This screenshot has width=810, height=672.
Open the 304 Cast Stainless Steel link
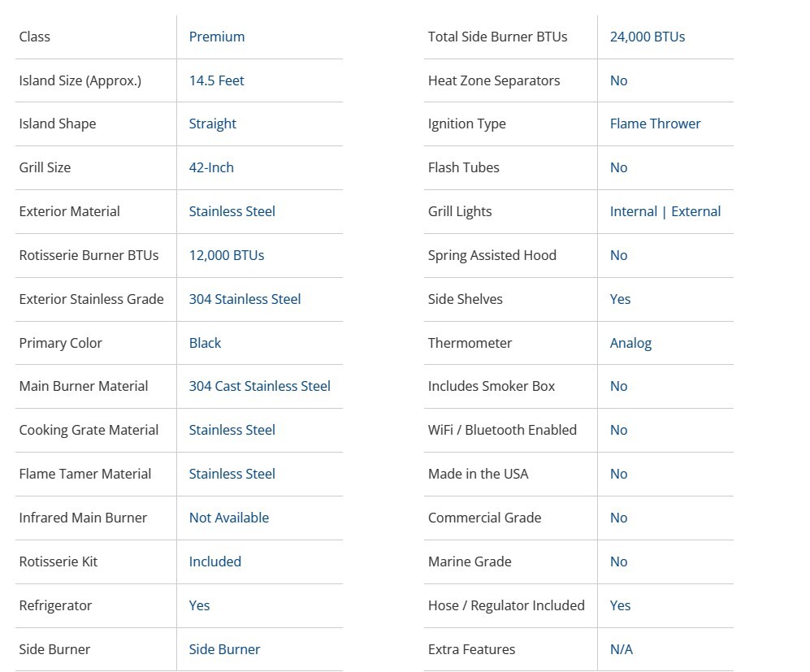click(x=259, y=386)
